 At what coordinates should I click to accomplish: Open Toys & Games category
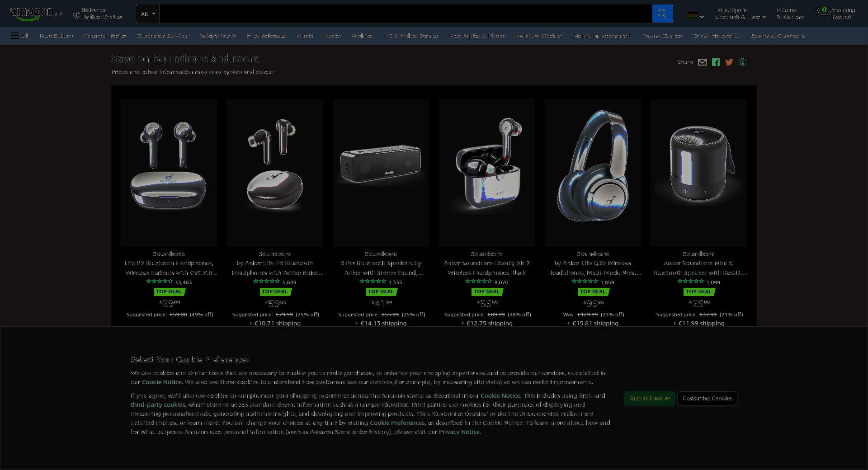pos(662,36)
